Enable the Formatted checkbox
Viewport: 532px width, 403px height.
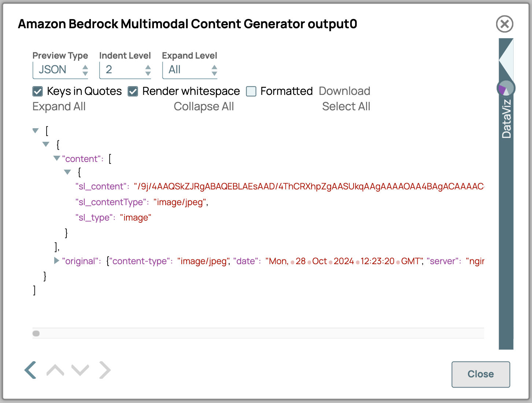(251, 91)
